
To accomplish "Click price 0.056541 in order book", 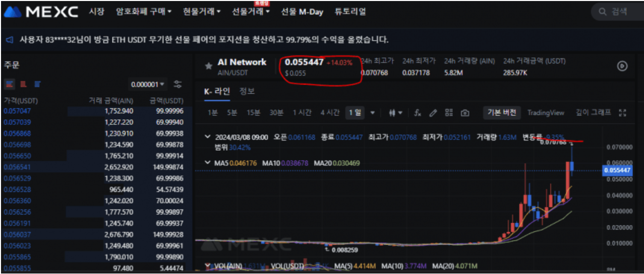I will point(17,167).
